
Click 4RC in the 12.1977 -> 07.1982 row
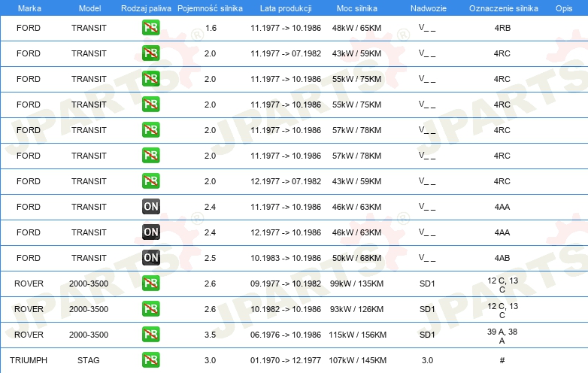[x=502, y=181]
